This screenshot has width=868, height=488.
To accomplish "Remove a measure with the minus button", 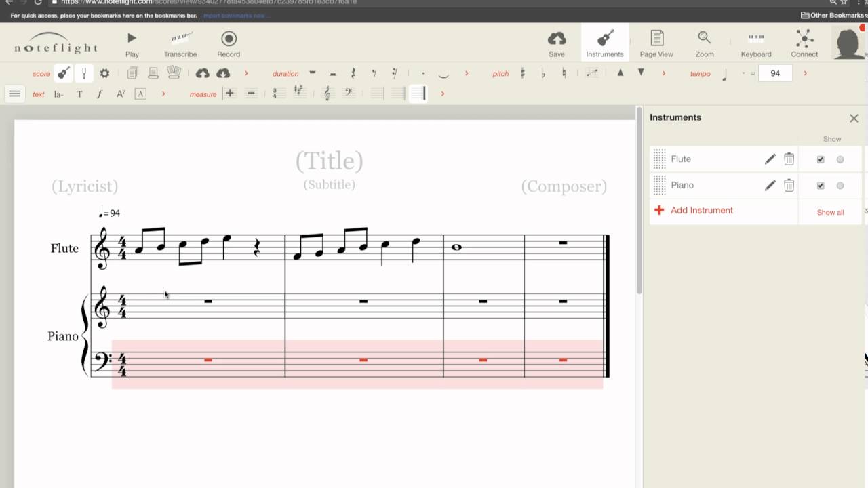I will point(251,94).
